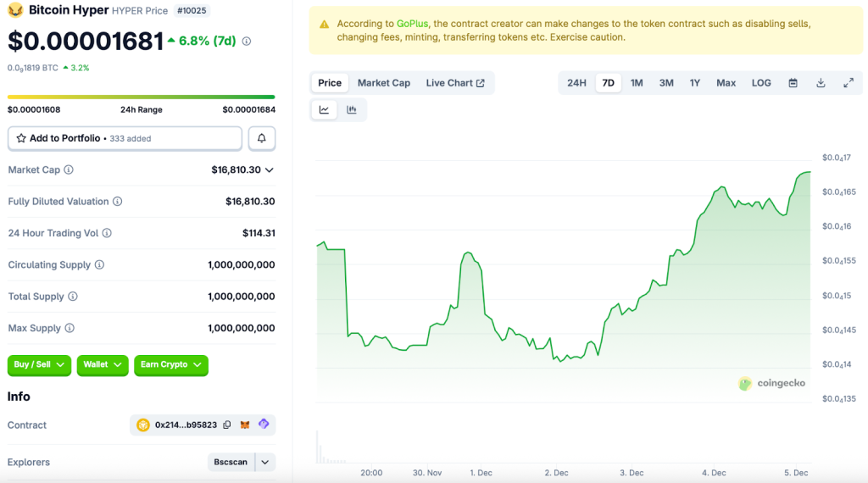
Task: Download the chart data
Action: point(821,83)
